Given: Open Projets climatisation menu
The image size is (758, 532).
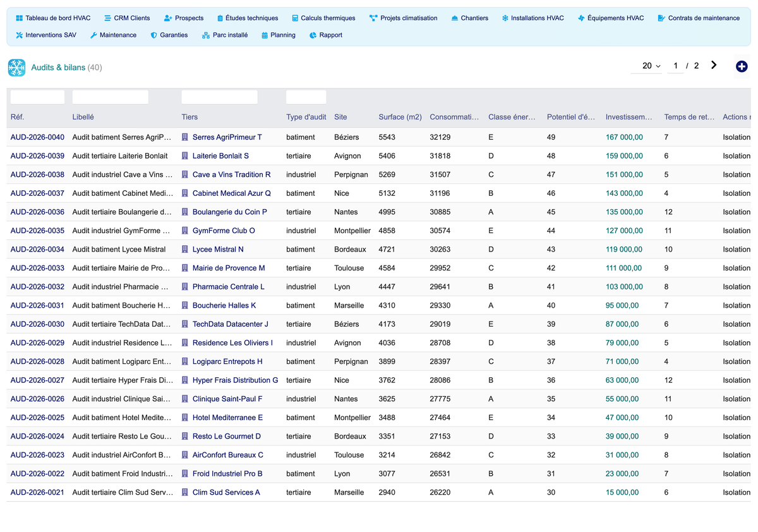Looking at the screenshot, I should coord(403,18).
